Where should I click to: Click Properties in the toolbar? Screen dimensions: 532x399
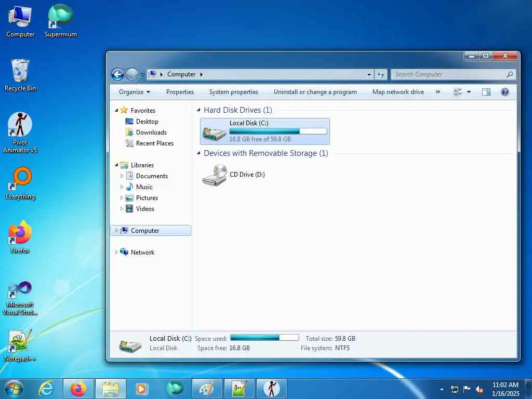180,92
